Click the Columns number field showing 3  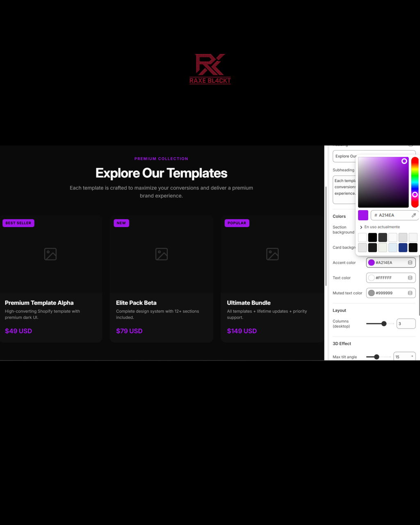[406, 324]
